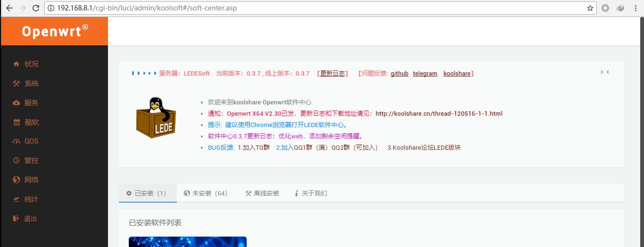Click the calendar icon beside 酷软
Image resolution: width=644 pixels, height=247 pixels.
pos(17,122)
